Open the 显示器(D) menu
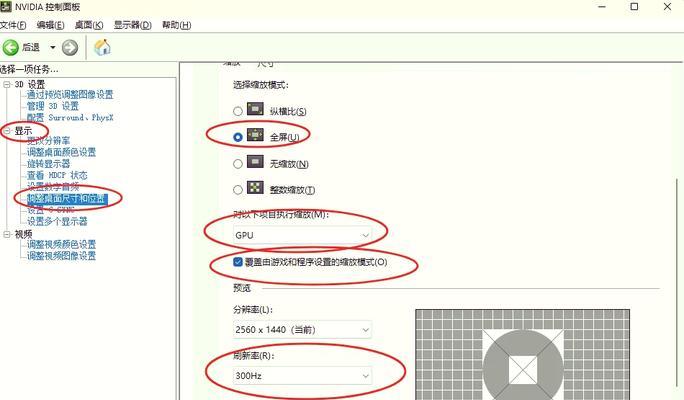The width and height of the screenshot is (684, 400). pyautogui.click(x=133, y=25)
